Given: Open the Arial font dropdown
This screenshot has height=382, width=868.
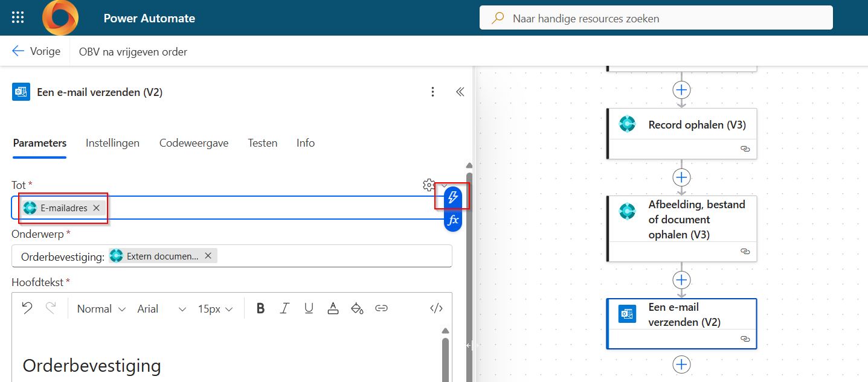Looking at the screenshot, I should pos(161,308).
